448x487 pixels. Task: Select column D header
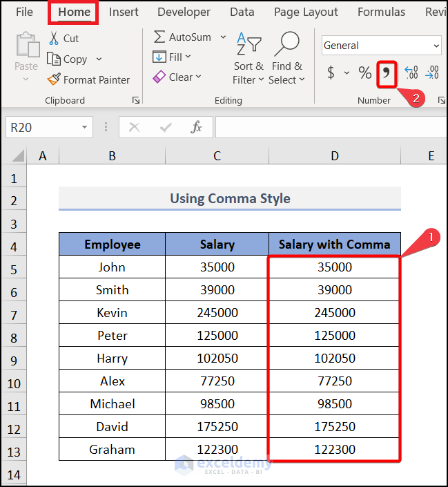pyautogui.click(x=334, y=156)
